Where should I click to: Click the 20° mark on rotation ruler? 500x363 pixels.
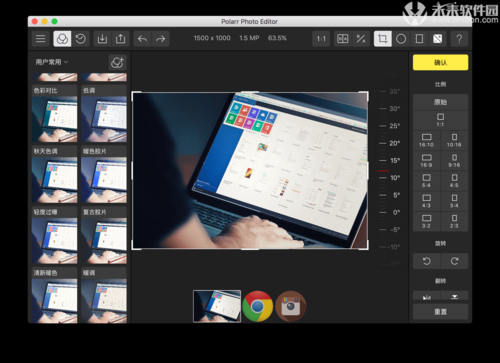pos(395,143)
